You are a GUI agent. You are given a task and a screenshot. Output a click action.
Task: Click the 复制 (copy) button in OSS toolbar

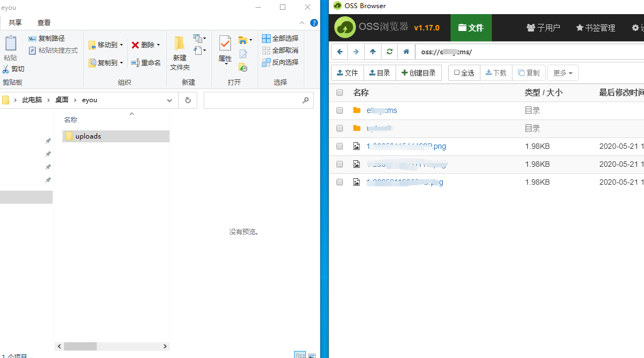529,73
